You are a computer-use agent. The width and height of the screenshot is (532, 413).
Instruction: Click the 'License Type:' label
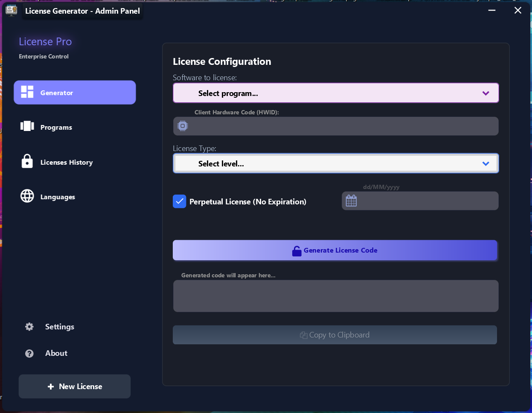coord(195,148)
